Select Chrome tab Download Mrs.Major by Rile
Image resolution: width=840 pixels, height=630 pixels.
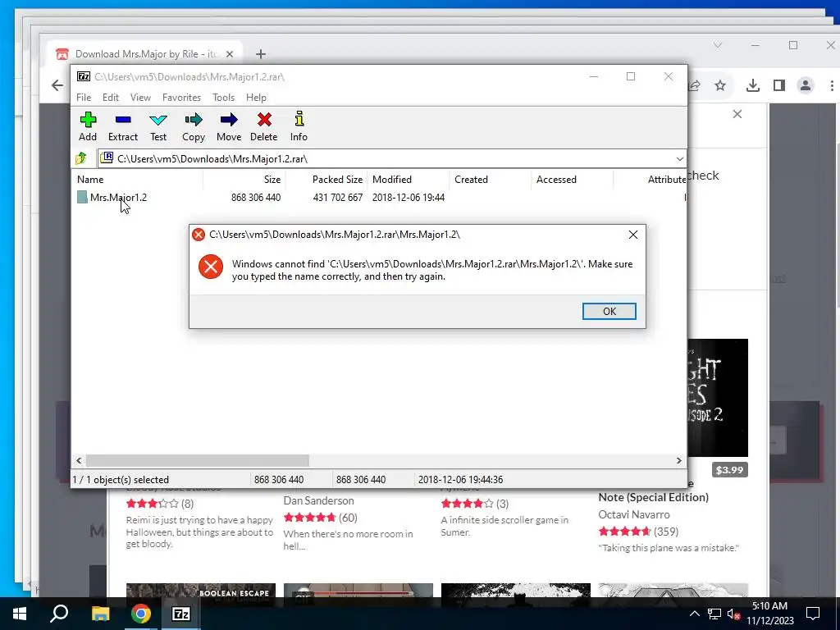click(x=144, y=54)
